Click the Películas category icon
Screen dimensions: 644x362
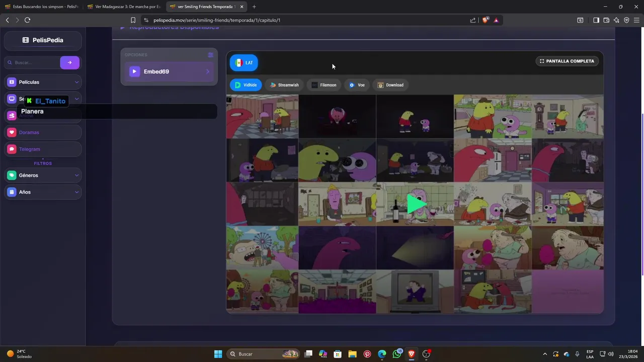point(12,82)
